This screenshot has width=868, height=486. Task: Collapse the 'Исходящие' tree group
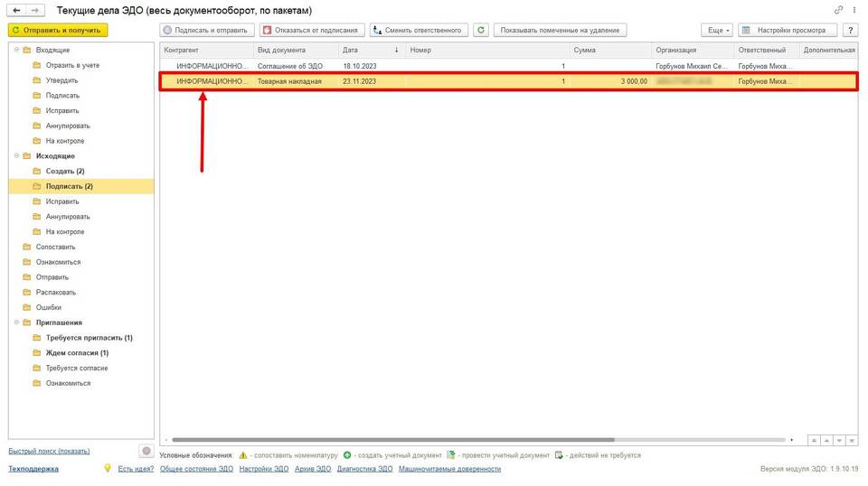tap(15, 156)
